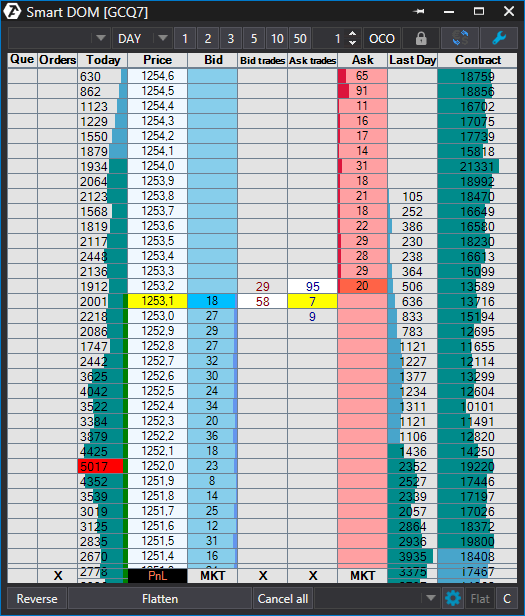Viewport: 525px width, 616px height.
Task: Click the blue gear icon near Flat
Action: 453,599
